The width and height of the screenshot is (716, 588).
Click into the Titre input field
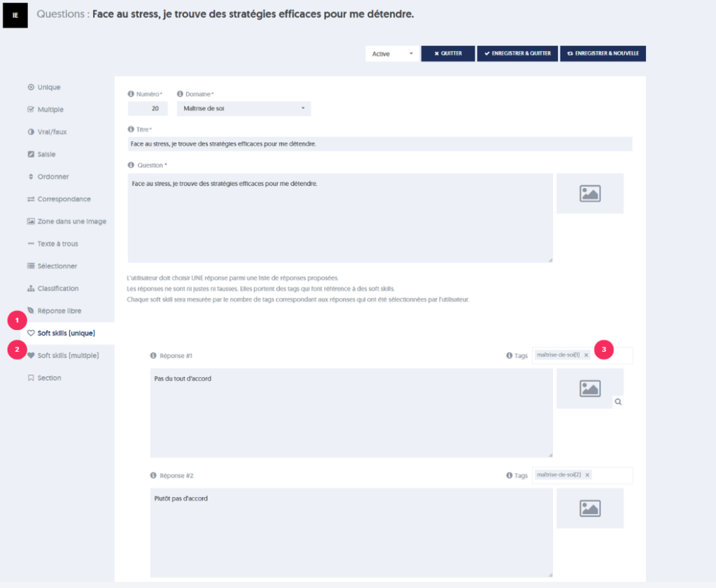click(x=380, y=144)
